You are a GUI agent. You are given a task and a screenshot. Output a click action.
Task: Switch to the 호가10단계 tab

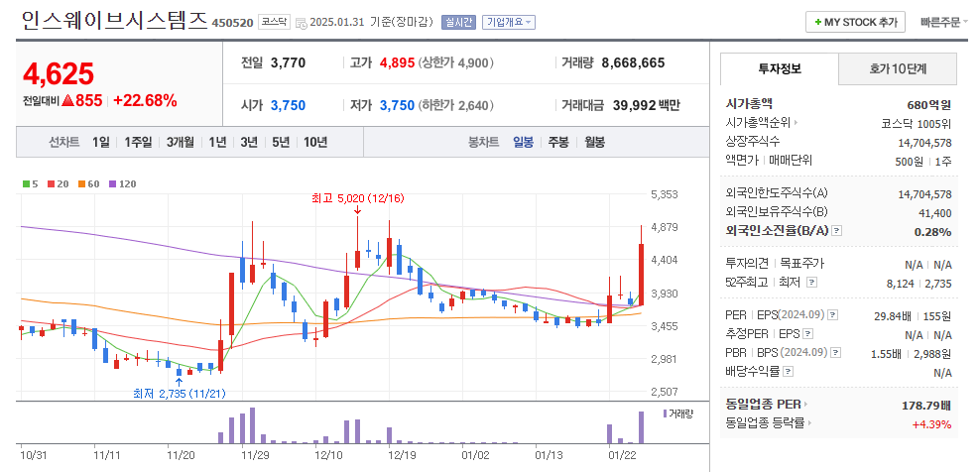897,68
